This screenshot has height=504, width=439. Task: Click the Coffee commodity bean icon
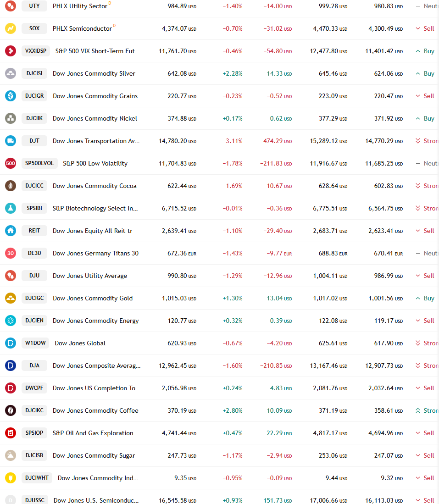tap(11, 410)
